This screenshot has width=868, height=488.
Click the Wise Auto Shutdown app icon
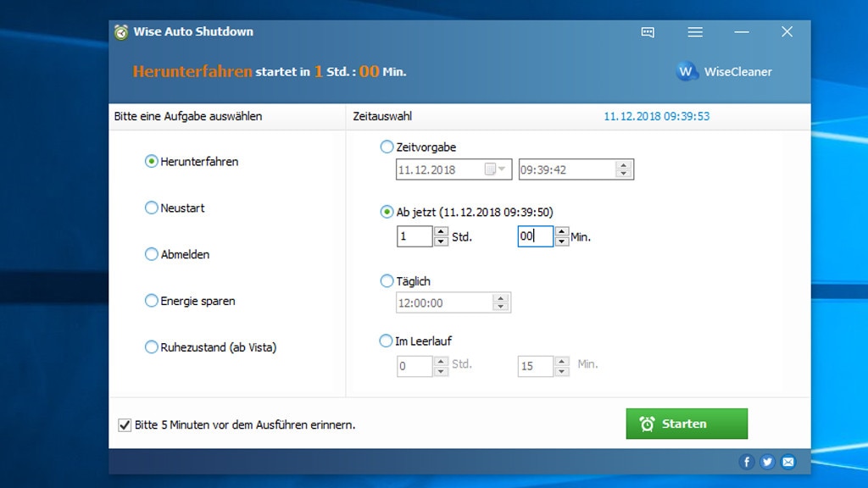point(122,32)
